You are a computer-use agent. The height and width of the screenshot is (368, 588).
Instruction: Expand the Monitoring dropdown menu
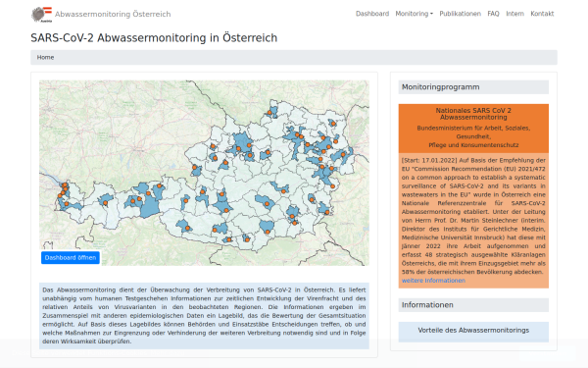tap(414, 14)
